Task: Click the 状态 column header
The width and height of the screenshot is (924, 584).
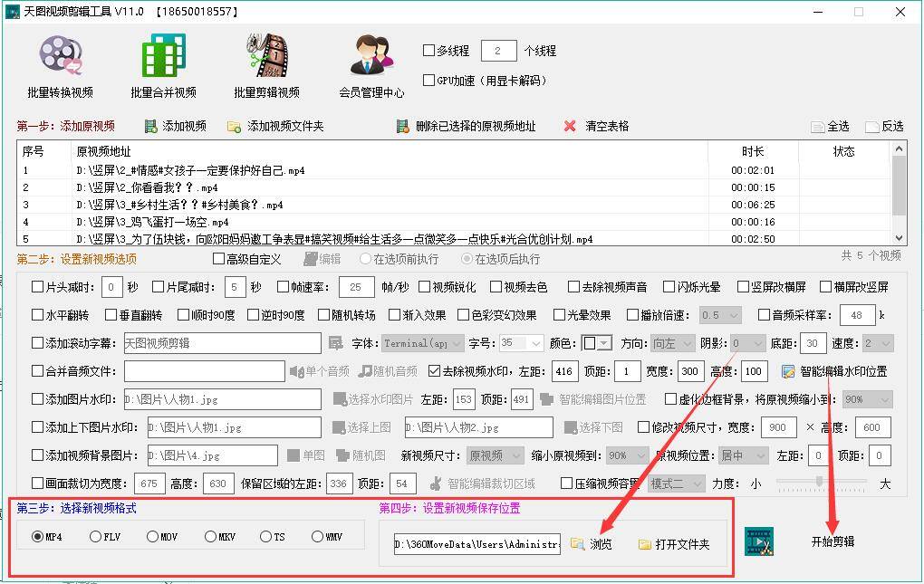Action: [x=844, y=152]
